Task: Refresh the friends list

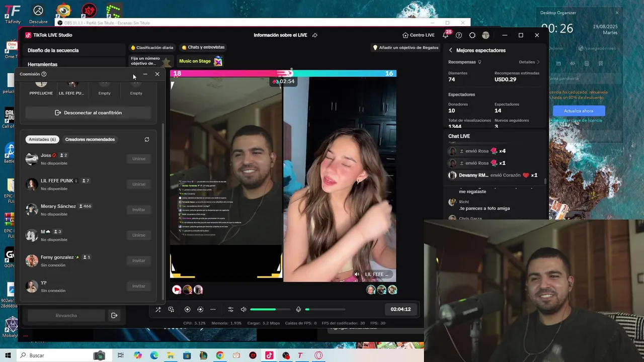Action: tap(147, 139)
